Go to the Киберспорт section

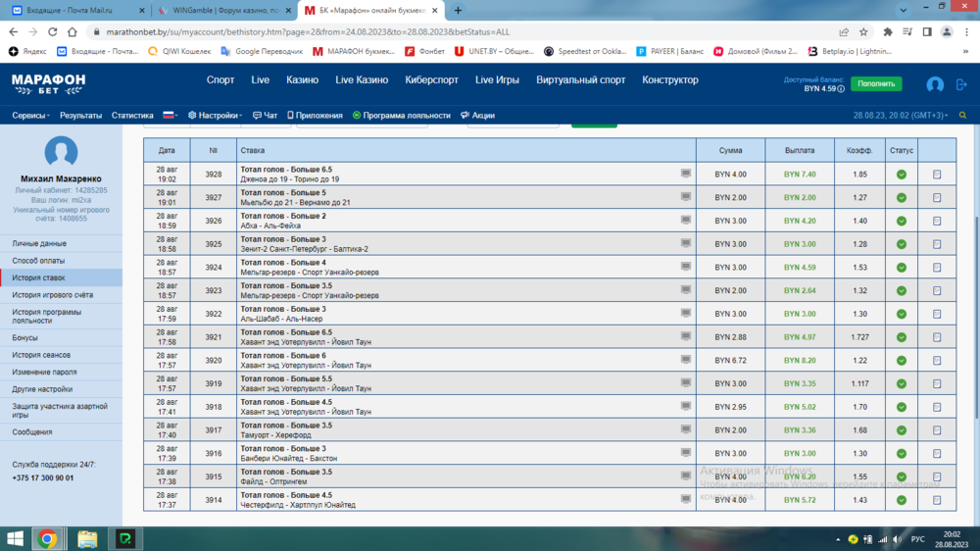pos(431,80)
